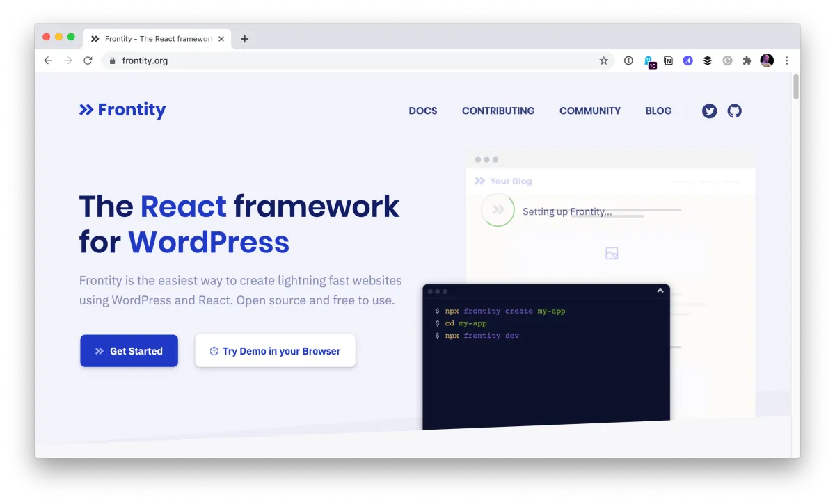Click the browser forward arrow

pyautogui.click(x=68, y=60)
